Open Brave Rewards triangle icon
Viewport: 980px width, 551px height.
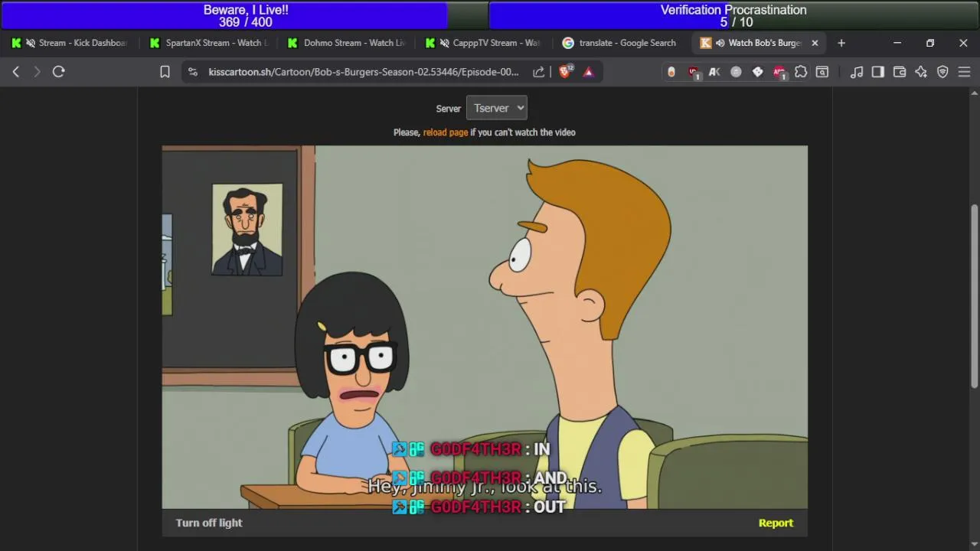click(588, 72)
